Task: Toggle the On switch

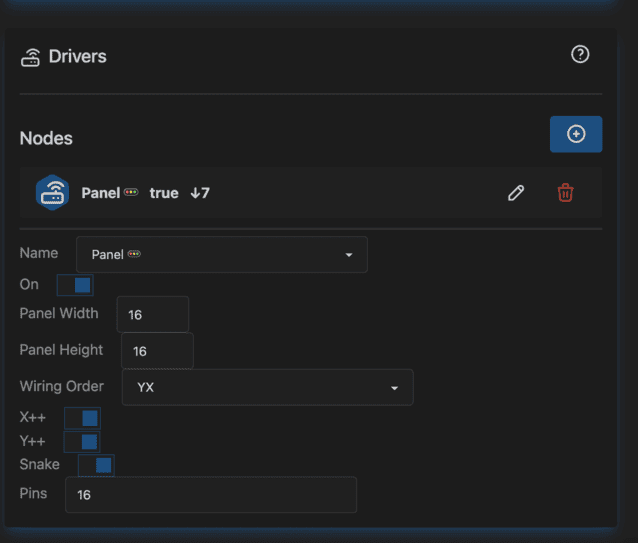Action: click(75, 285)
